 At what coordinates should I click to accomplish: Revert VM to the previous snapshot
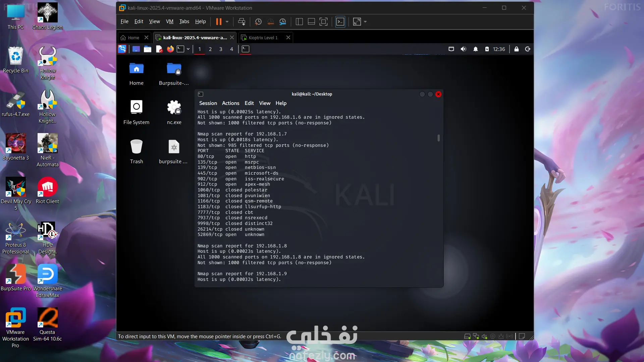(270, 22)
